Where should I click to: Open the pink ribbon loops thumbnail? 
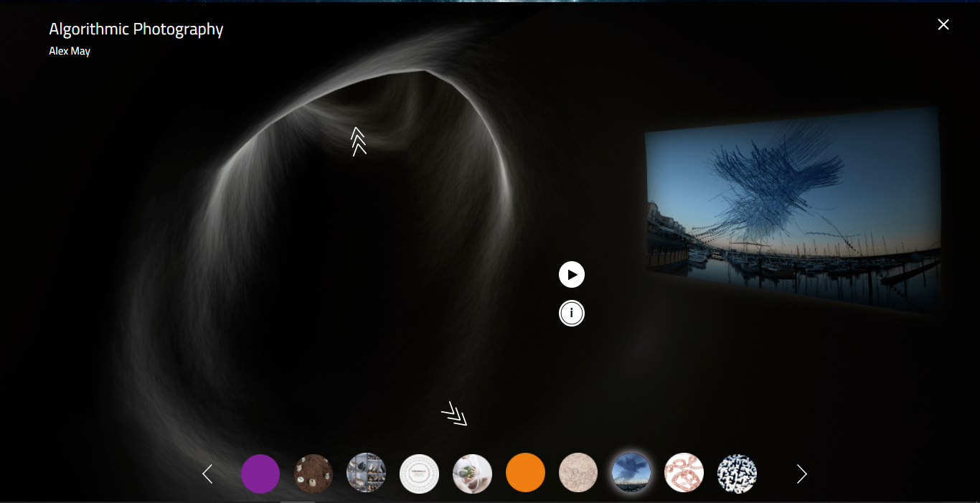pyautogui.click(x=684, y=474)
